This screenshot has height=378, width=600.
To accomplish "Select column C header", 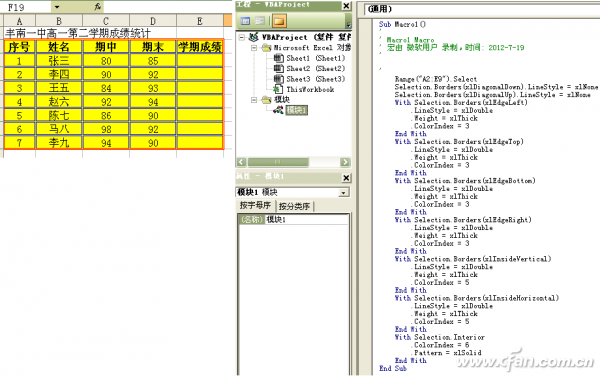I will pos(106,21).
